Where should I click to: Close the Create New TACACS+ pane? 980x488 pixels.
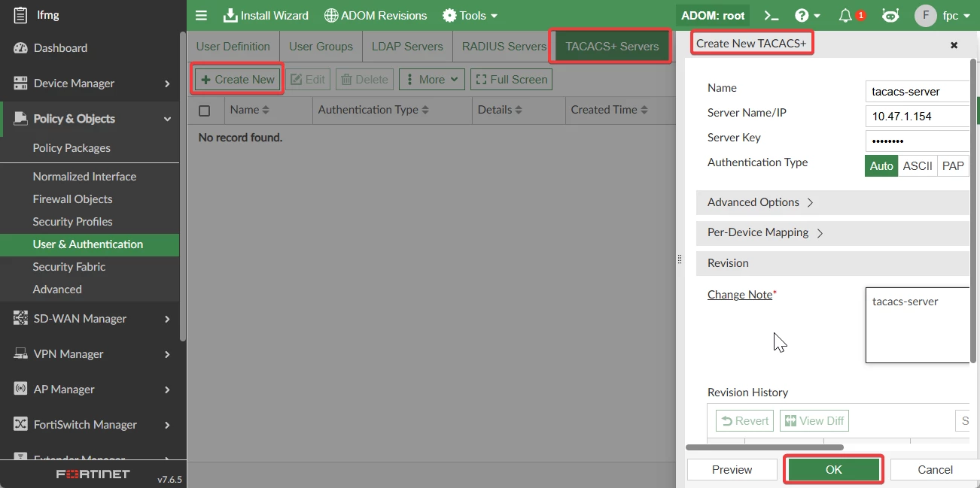[x=954, y=45]
